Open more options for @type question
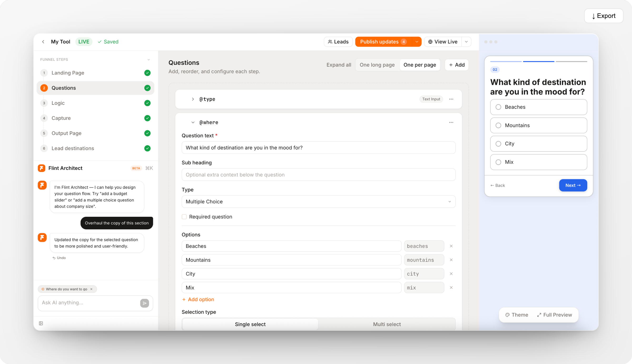632x364 pixels. pyautogui.click(x=451, y=99)
